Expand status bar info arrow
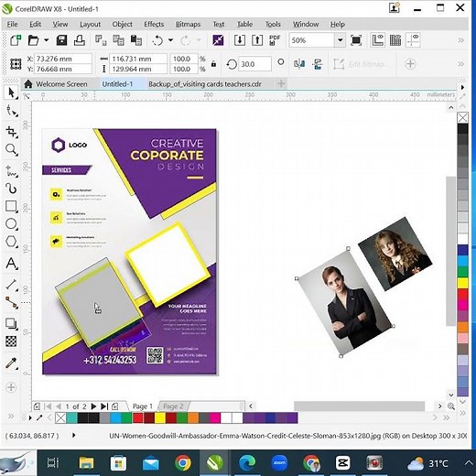The width and height of the screenshot is (476, 476). (74, 436)
